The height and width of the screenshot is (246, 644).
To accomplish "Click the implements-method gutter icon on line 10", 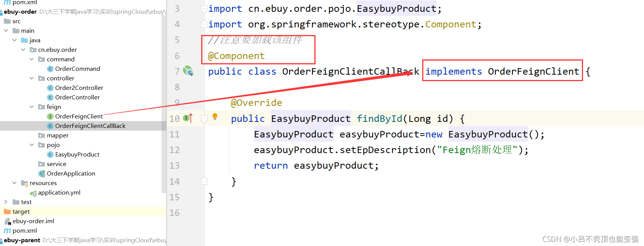I will 188,118.
